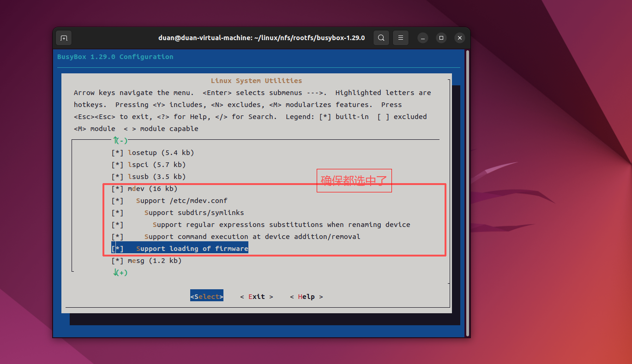Click the terminal vertical scrollbar
Image resolution: width=632 pixels, height=364 pixels.
pyautogui.click(x=467, y=193)
